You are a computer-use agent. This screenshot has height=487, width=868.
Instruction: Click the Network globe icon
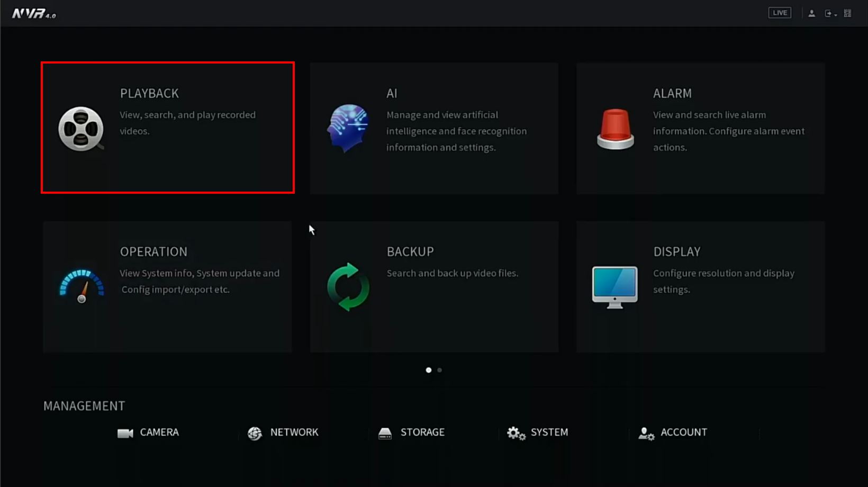pos(255,434)
